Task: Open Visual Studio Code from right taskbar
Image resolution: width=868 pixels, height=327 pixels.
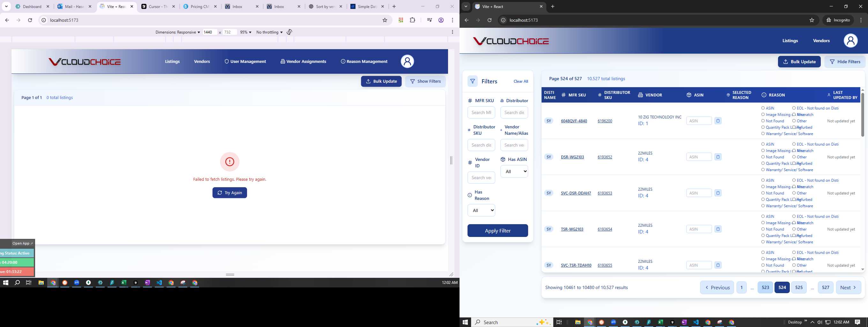Action: (x=696, y=322)
